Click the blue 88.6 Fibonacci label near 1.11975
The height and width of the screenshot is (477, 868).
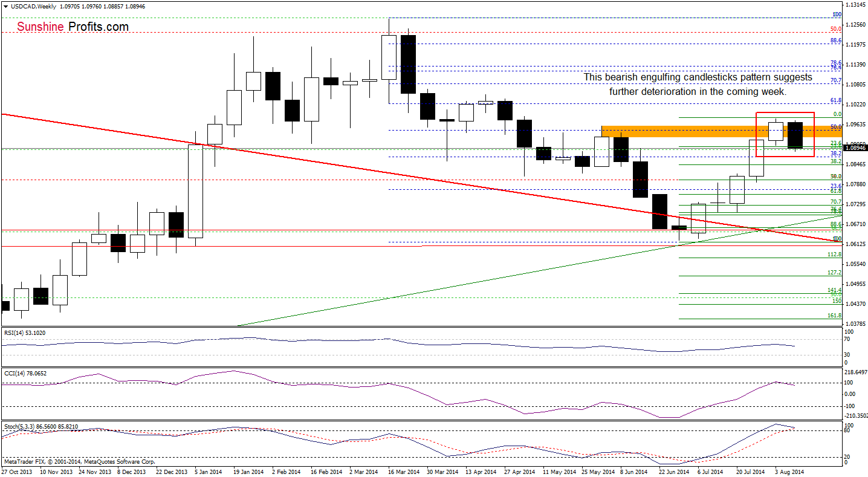[836, 41]
